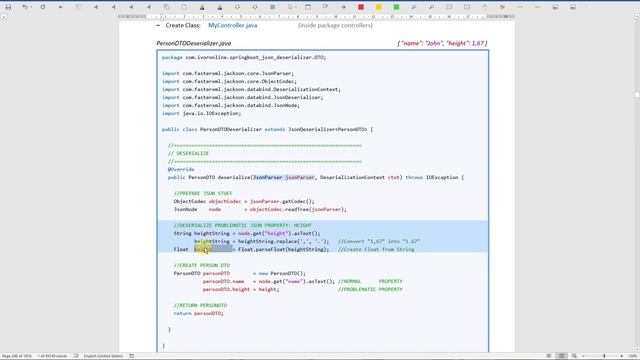This screenshot has height=360, width=640.
Task: Click the Save icon in the toolbar
Action: [x=8, y=7]
